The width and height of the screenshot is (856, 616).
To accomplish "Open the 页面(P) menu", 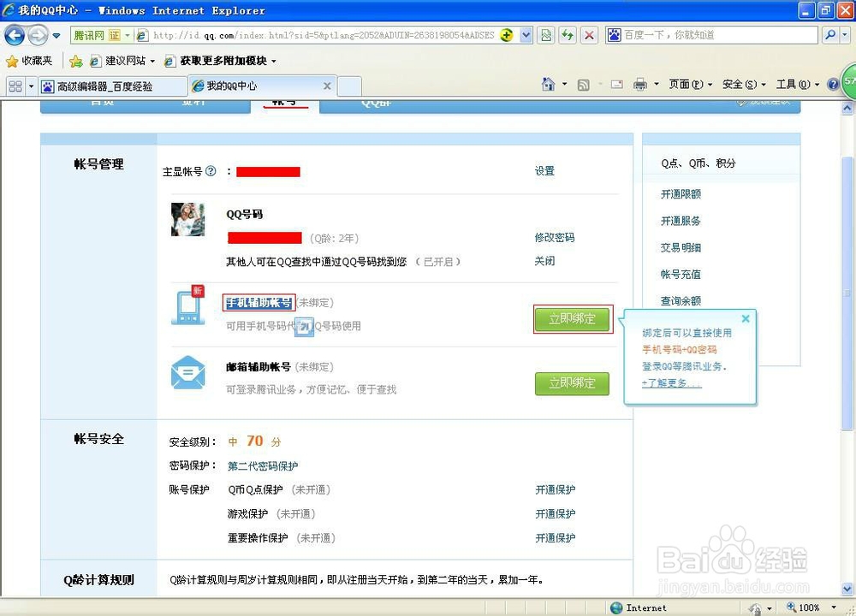I will [691, 84].
